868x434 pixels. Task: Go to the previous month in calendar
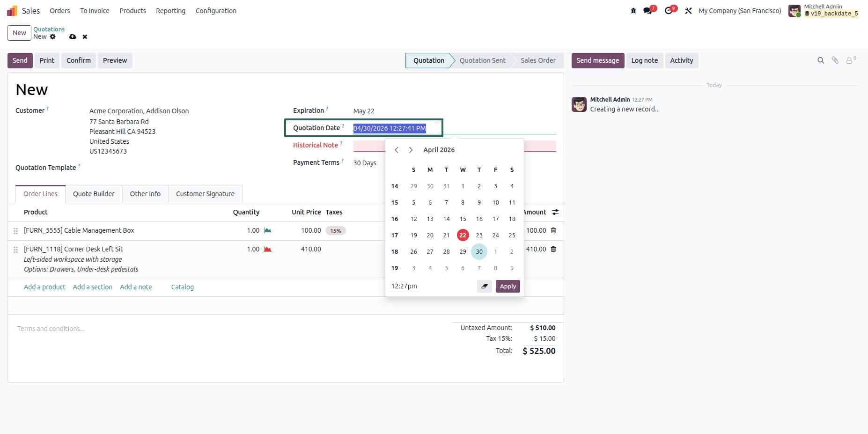(397, 150)
